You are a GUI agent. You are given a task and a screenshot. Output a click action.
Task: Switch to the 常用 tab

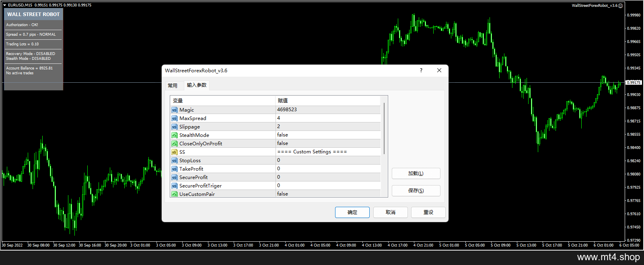173,86
